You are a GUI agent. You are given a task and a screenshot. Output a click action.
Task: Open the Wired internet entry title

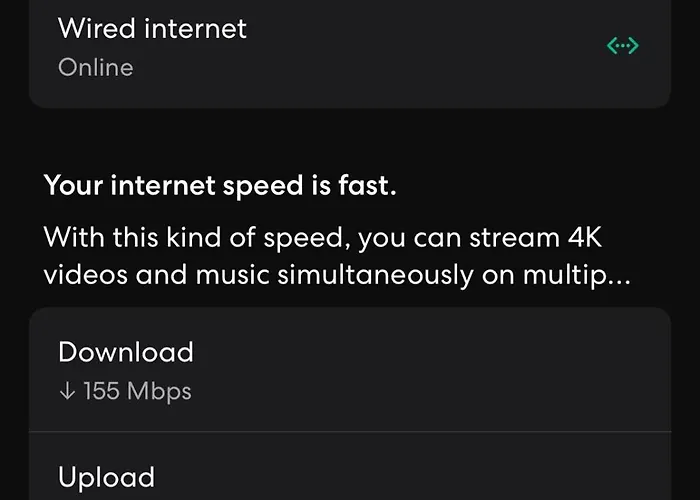(x=152, y=28)
